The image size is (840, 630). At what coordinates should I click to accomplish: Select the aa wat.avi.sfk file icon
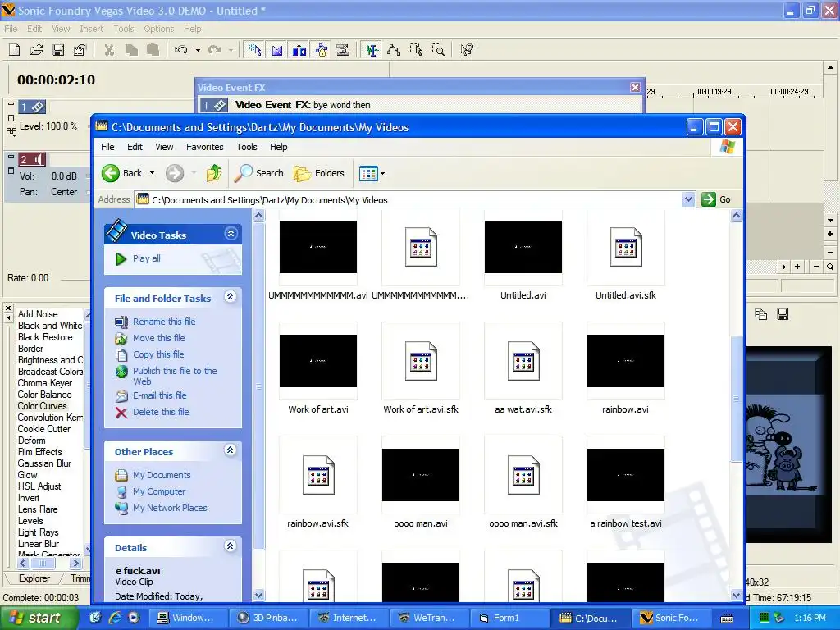pyautogui.click(x=523, y=361)
